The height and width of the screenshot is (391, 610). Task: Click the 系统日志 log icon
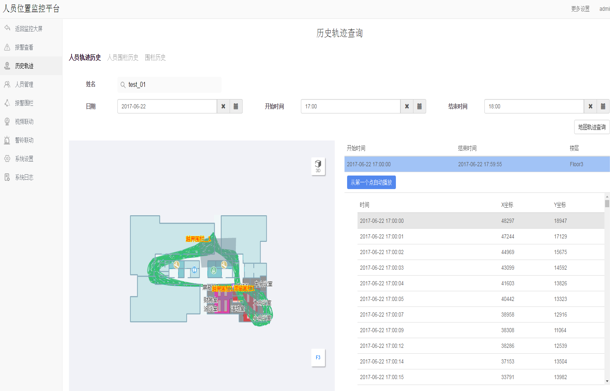(7, 177)
